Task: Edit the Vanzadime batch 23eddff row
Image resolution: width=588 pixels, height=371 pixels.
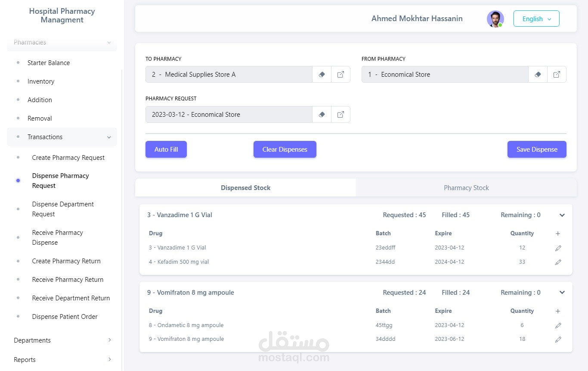Action: click(558, 248)
